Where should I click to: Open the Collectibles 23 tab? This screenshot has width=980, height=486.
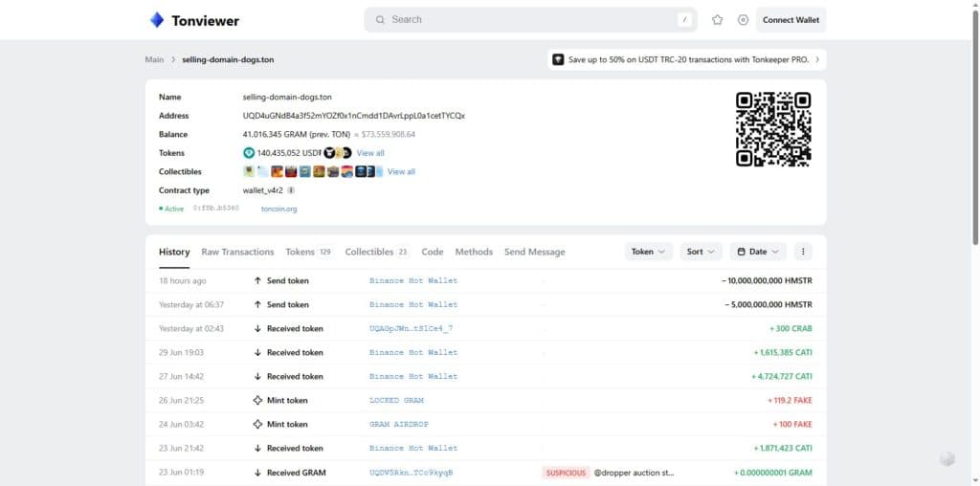point(377,252)
